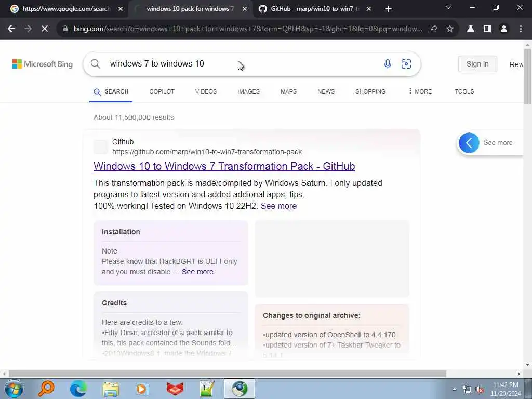
Task: Click See more in Installation card
Action: click(197, 272)
